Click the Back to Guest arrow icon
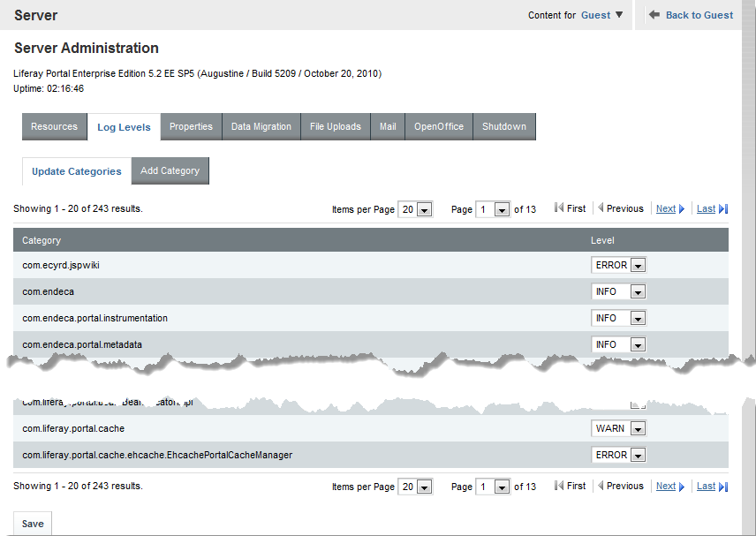This screenshot has width=756, height=536. pos(654,15)
